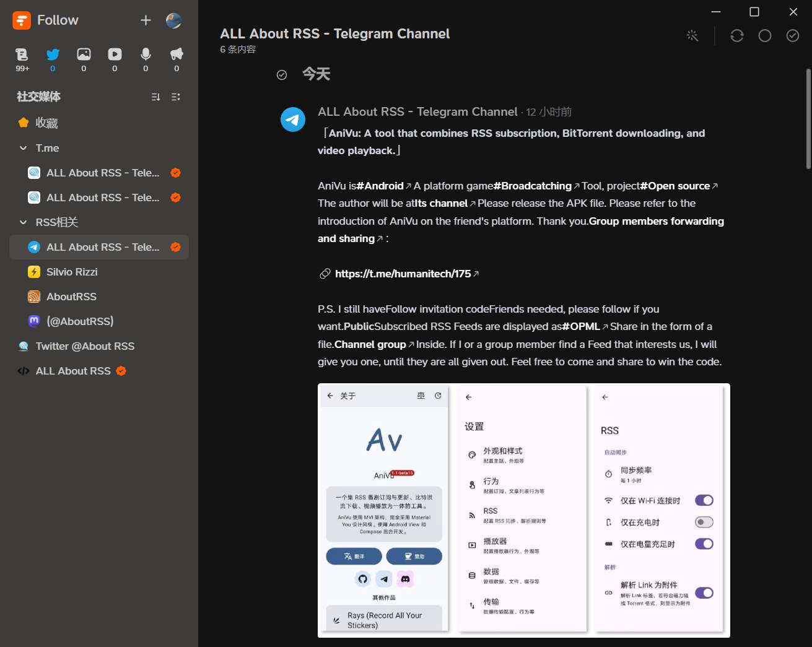
Task: Open #OPML hashtag link
Action: (585, 326)
